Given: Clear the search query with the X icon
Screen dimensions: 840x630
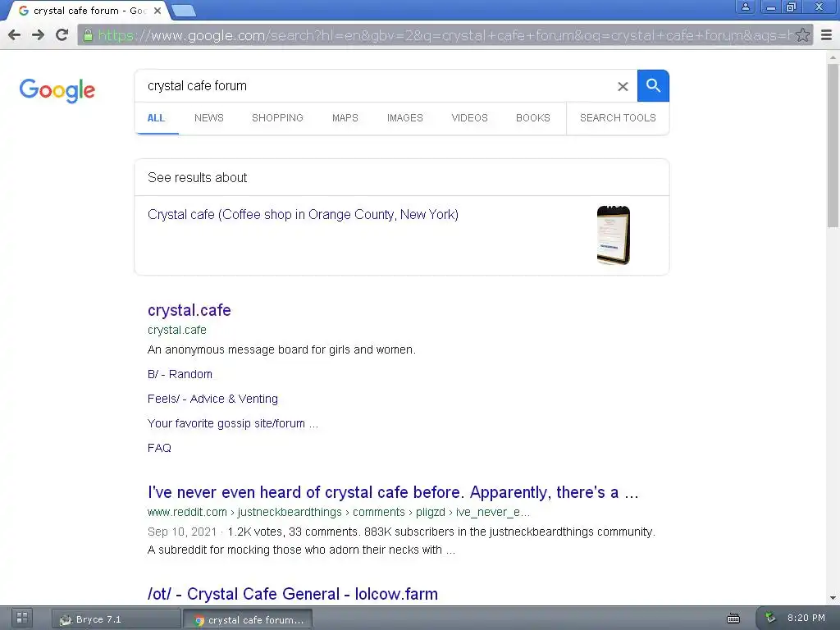Looking at the screenshot, I should tap(623, 86).
